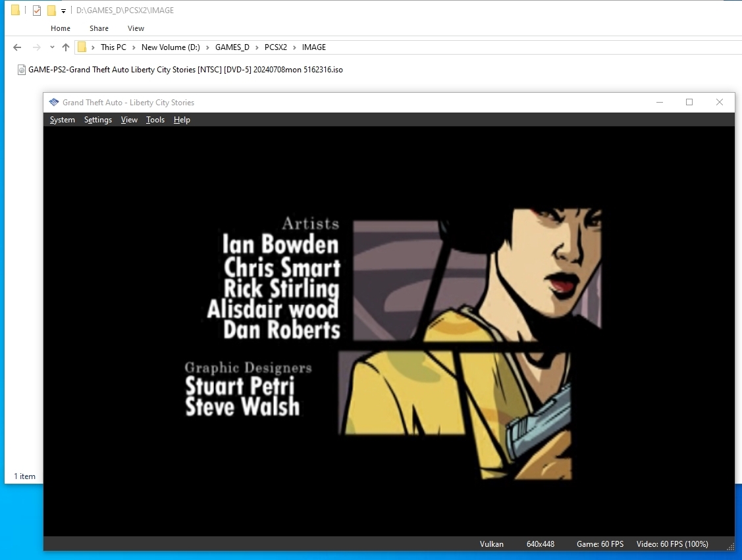Click the game display showing credits
The image size is (742, 560).
pos(389,331)
